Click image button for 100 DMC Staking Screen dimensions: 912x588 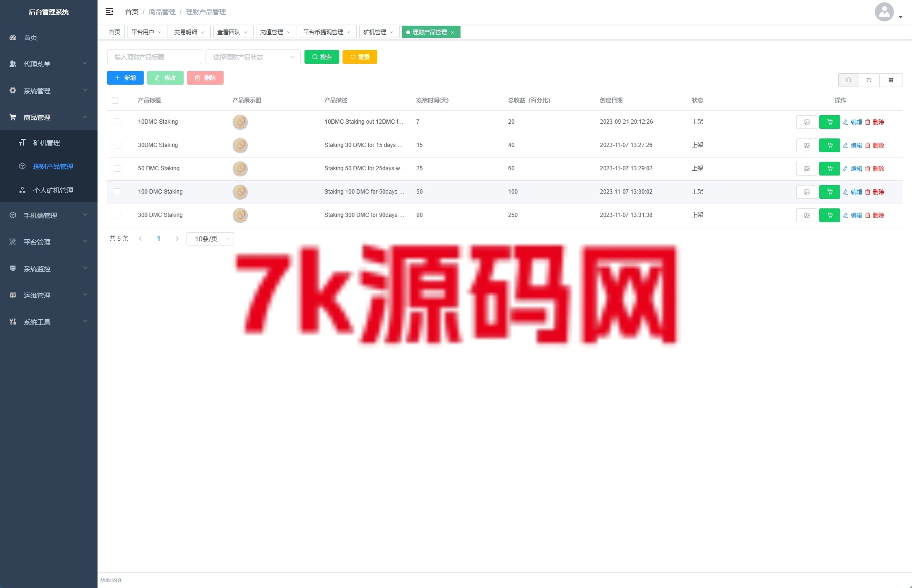tap(807, 192)
